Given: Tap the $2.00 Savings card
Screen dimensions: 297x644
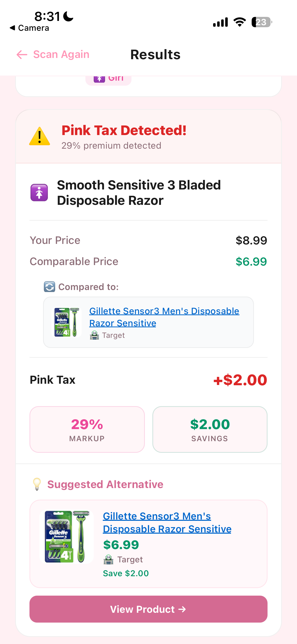Looking at the screenshot, I should tap(210, 429).
